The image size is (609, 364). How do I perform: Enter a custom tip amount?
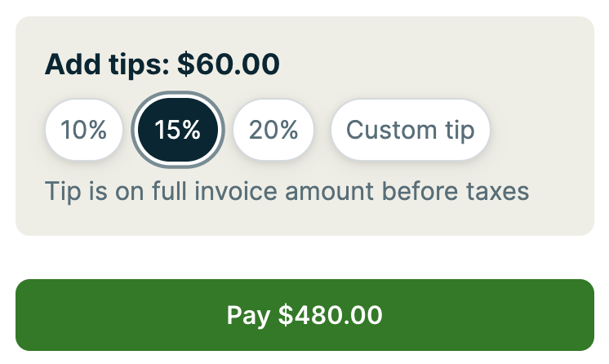(410, 130)
